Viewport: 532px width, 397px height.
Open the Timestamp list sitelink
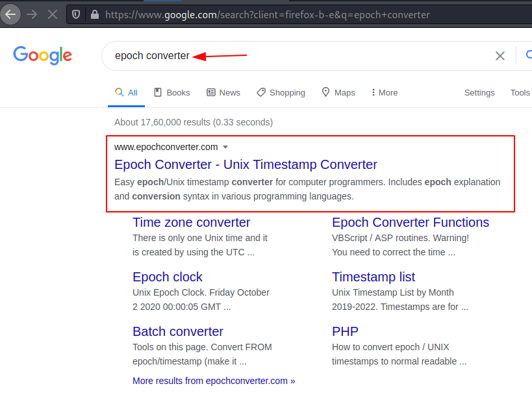[374, 277]
